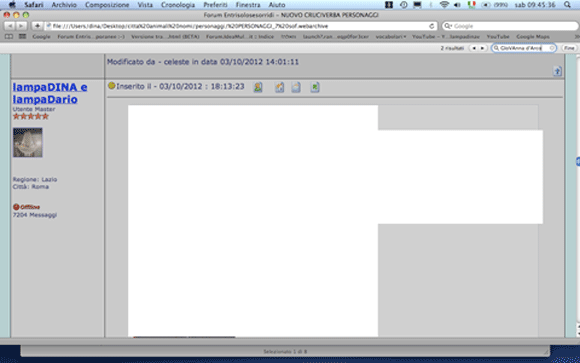Open lampaDINA e lampaDario profile link

click(50, 93)
